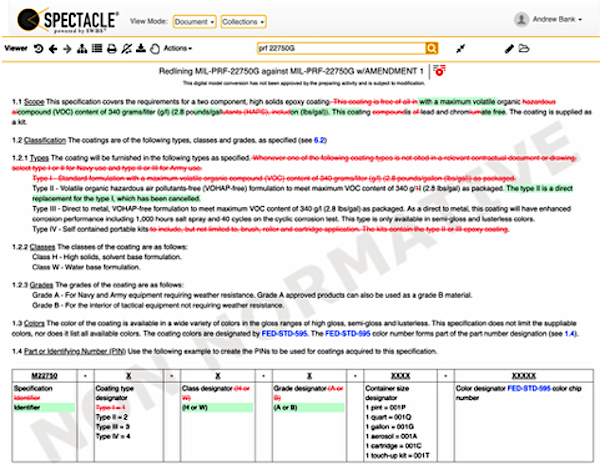Click the M22750 table header cell
This screenshot has height=470, width=600.
pyautogui.click(x=44, y=376)
